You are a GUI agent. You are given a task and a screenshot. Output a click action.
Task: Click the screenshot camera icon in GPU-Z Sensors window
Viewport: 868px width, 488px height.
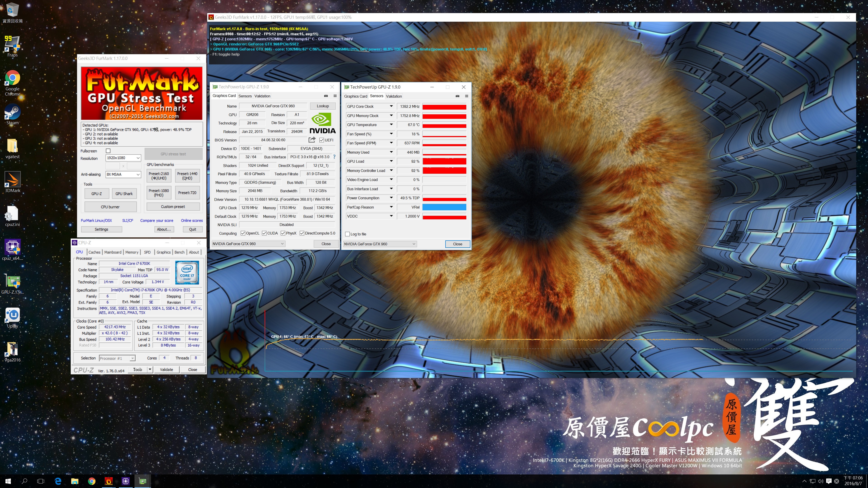coord(457,96)
